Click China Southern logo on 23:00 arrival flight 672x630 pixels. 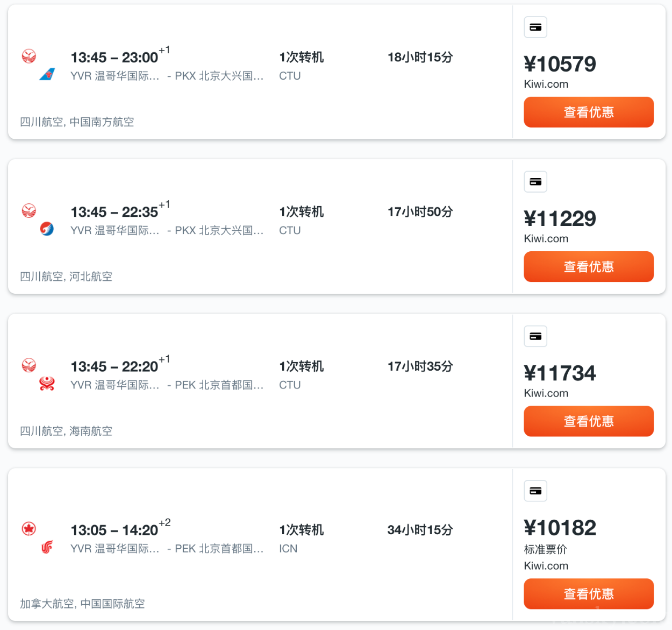pos(47,74)
